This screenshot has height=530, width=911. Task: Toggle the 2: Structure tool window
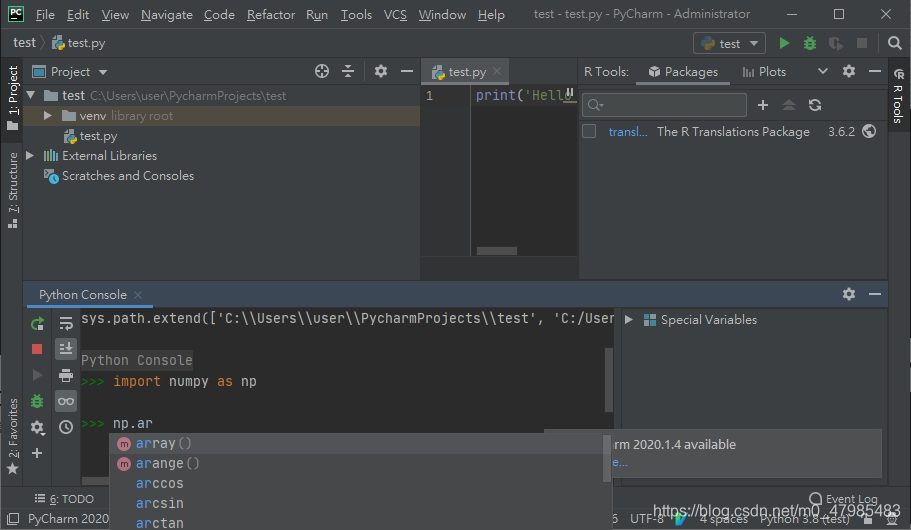(x=12, y=190)
